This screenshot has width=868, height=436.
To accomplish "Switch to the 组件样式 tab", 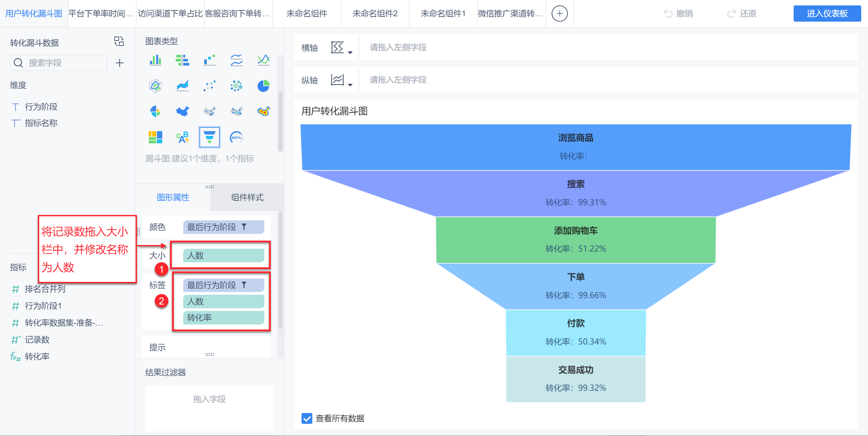I will pyautogui.click(x=247, y=197).
